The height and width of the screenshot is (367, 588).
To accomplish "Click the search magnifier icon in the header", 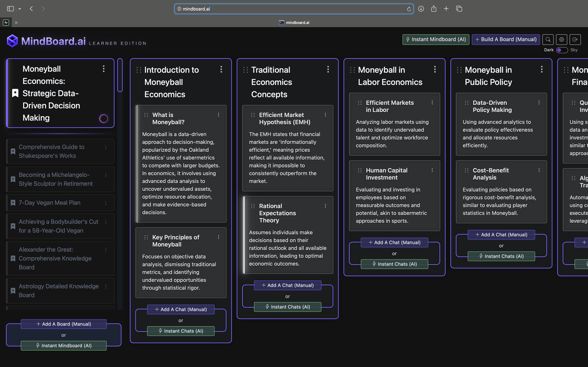I will 548,40.
